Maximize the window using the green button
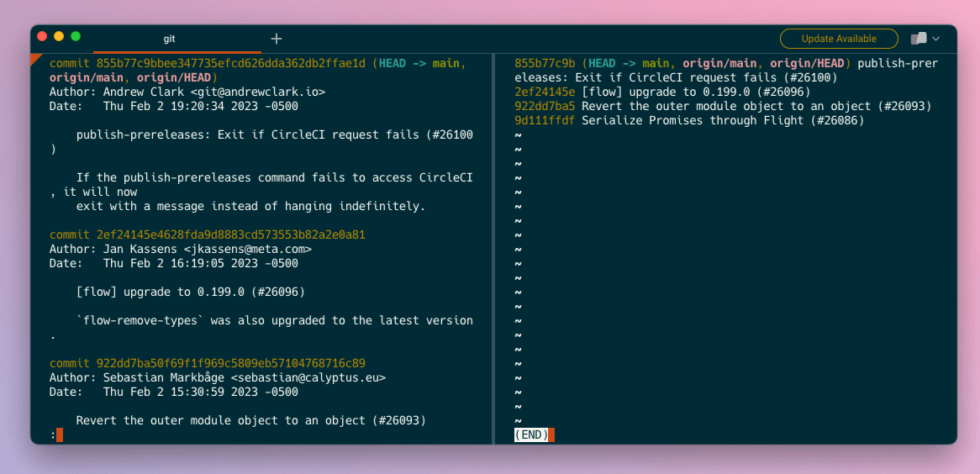 point(76,36)
